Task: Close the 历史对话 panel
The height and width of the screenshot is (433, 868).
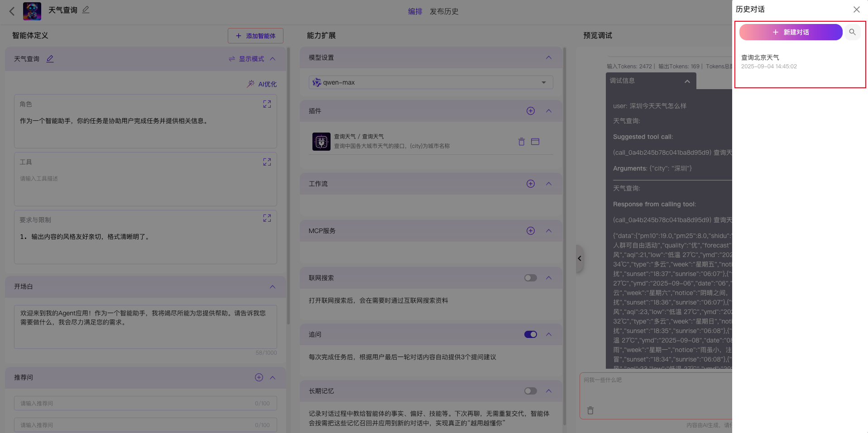Action: coord(857,10)
